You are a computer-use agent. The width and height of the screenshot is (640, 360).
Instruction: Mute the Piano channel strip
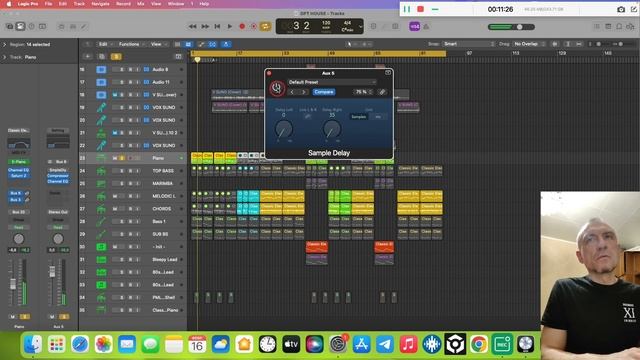[x=13, y=317]
